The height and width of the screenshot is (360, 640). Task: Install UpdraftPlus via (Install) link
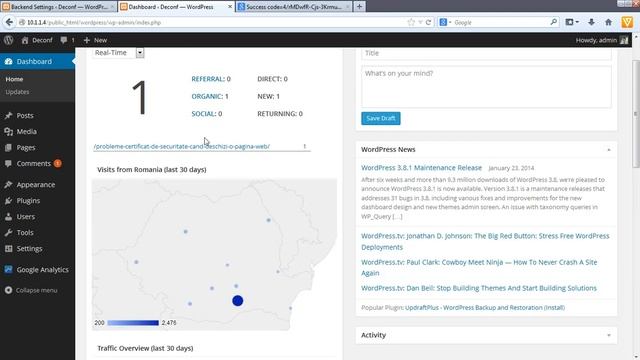click(554, 308)
